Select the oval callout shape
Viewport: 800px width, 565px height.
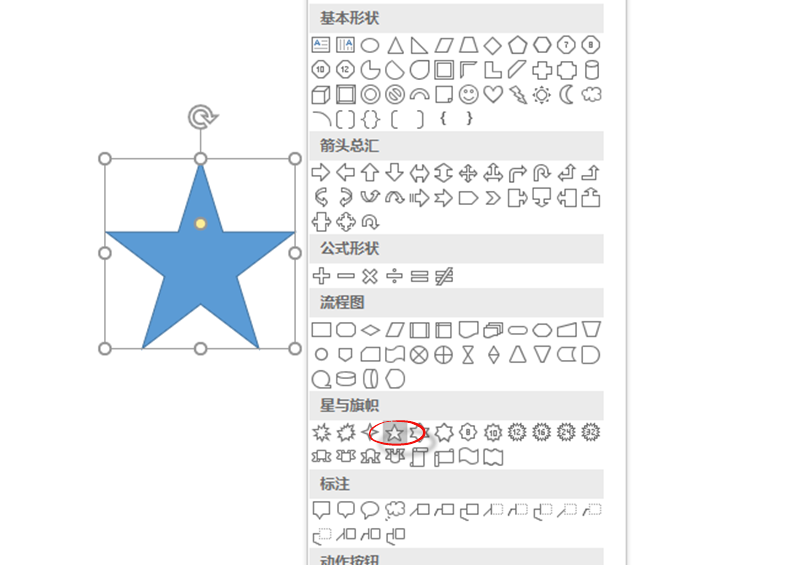(370, 509)
